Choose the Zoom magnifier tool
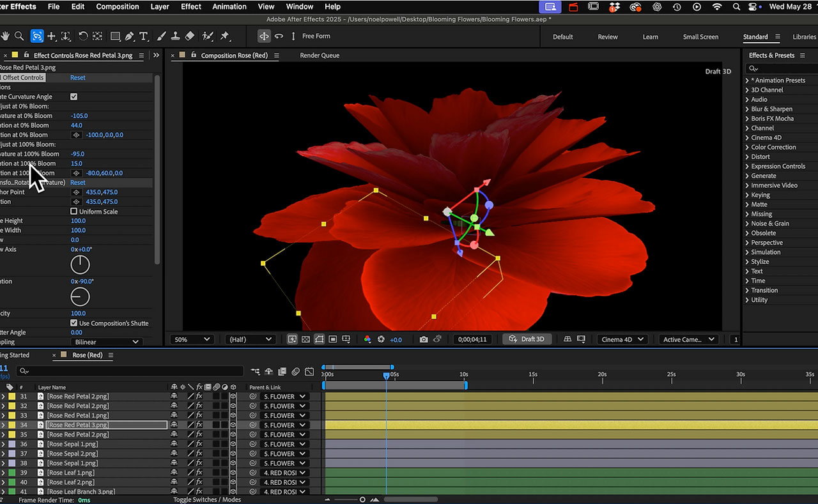 pos(20,36)
